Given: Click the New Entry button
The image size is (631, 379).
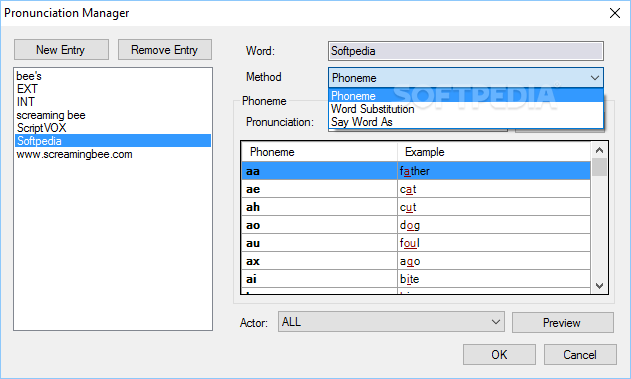Looking at the screenshot, I should coord(61,49).
